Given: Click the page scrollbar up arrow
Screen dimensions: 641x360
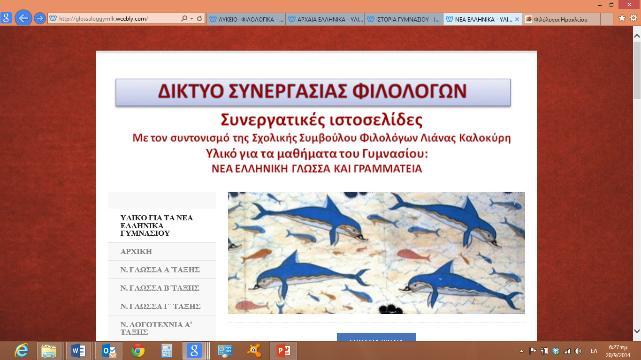Looking at the screenshot, I should [x=637, y=36].
